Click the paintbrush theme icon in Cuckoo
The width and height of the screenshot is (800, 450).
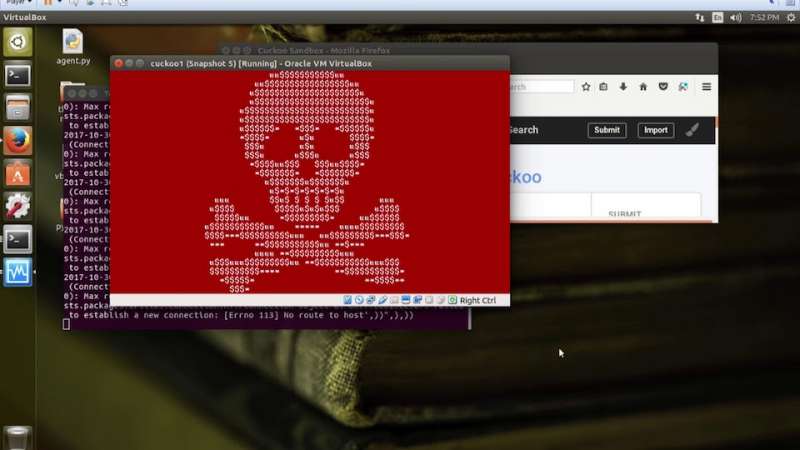[692, 130]
